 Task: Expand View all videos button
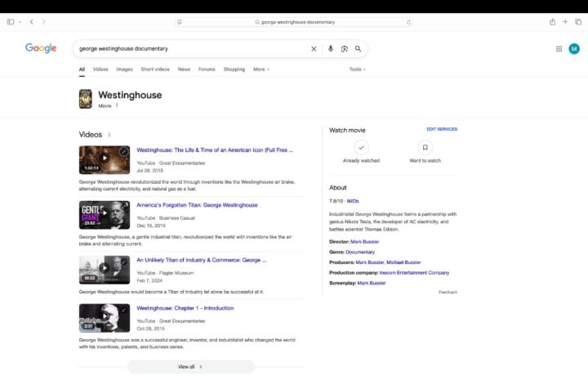coord(190,367)
